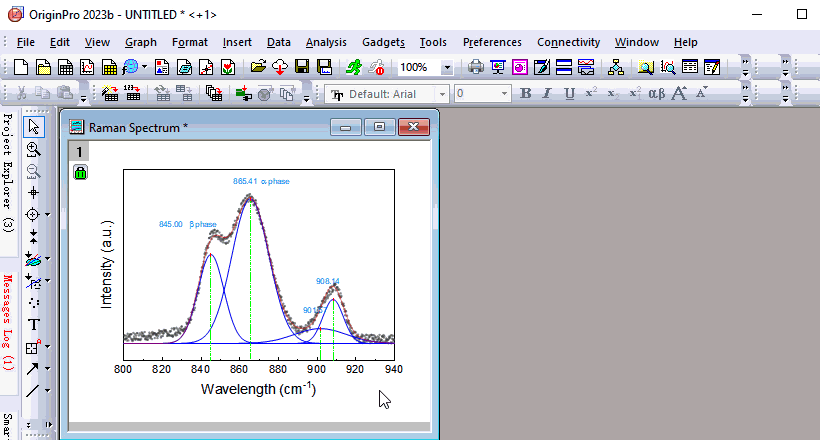Open the zoom percentage dropdown
Screen dimensions: 820x440
coord(446,67)
